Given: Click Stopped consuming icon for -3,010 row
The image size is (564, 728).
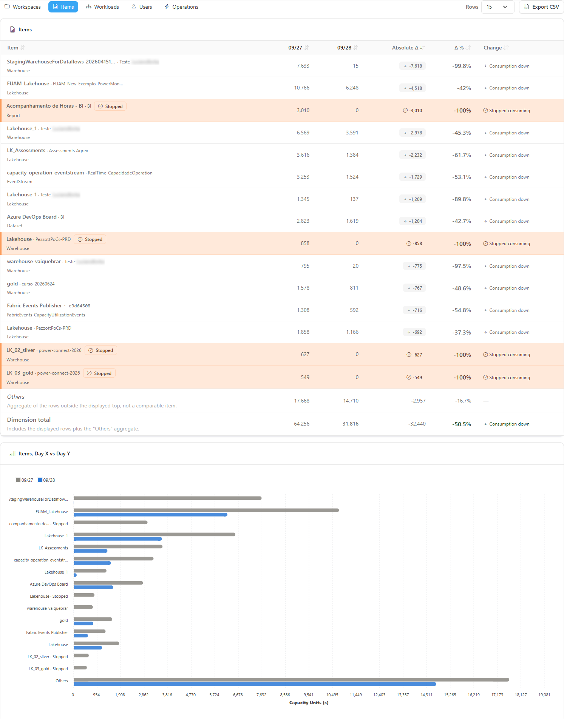Looking at the screenshot, I should (x=485, y=111).
